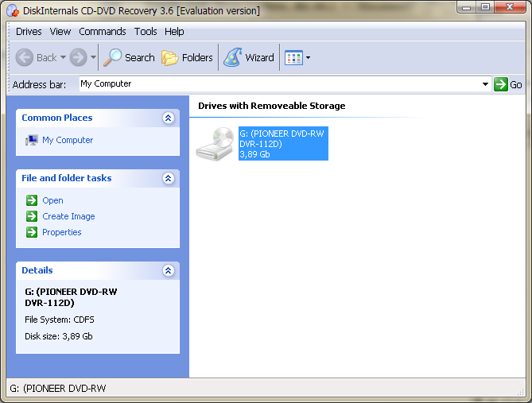Click the status bar G: (PIONEER DVD-RW text

point(58,388)
